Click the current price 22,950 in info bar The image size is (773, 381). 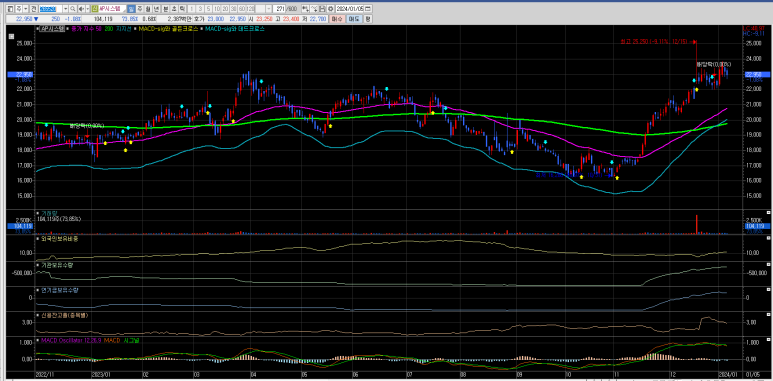(23, 19)
